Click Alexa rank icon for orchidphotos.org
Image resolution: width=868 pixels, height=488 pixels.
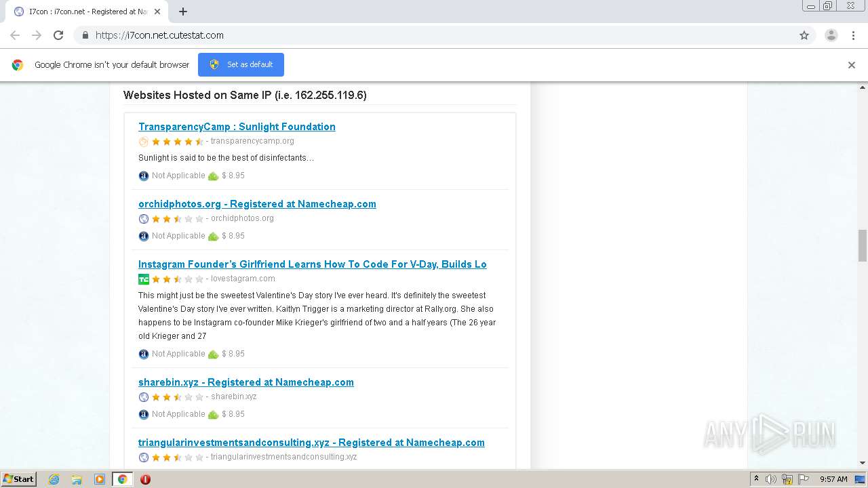[143, 237]
